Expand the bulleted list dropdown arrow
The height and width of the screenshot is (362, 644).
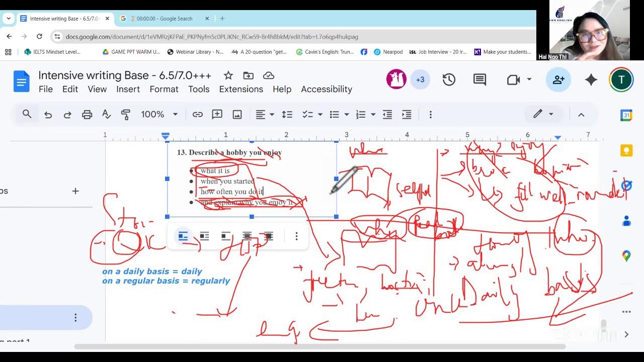click(x=346, y=115)
